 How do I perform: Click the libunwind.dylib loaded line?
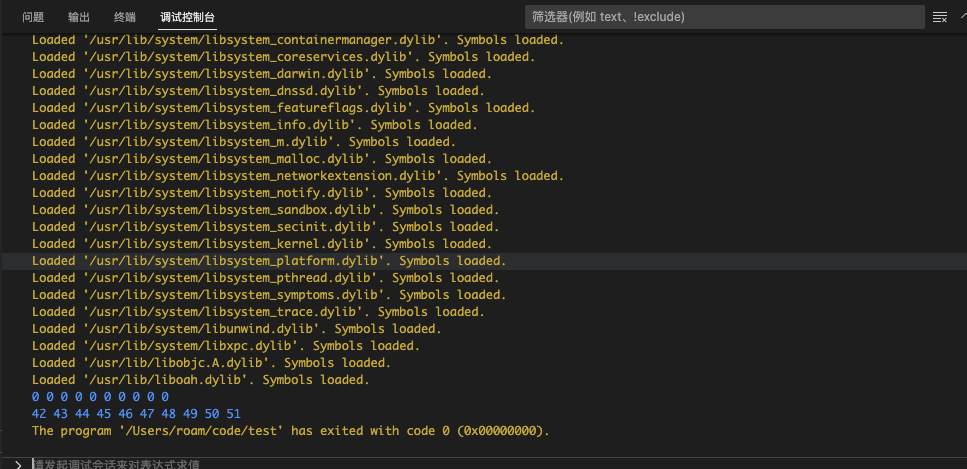[236, 329]
